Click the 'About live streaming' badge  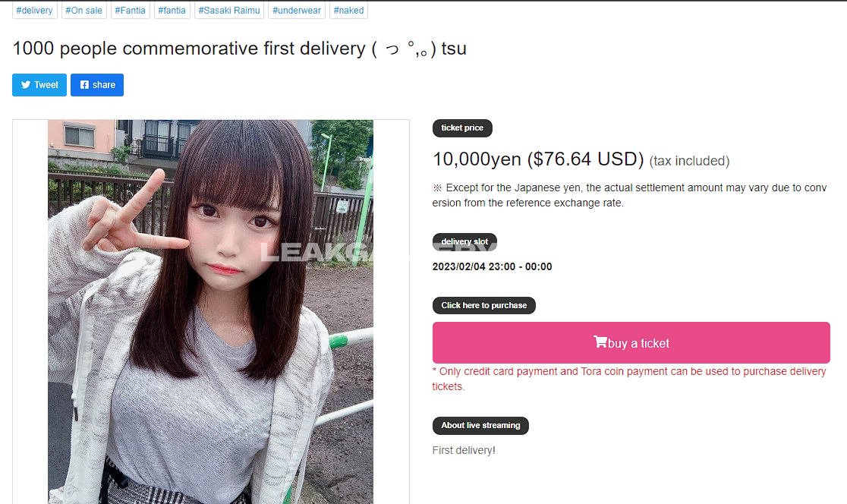(x=480, y=426)
